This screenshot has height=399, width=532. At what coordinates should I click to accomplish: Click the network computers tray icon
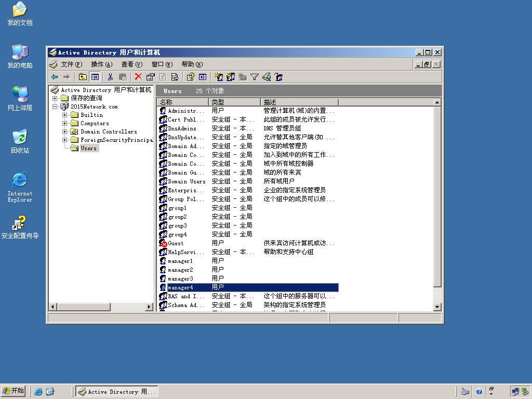pos(515,392)
